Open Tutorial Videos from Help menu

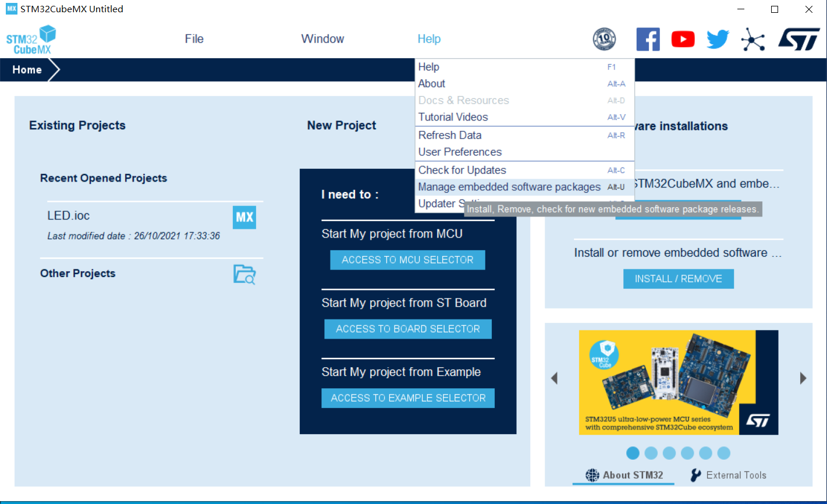point(524,117)
